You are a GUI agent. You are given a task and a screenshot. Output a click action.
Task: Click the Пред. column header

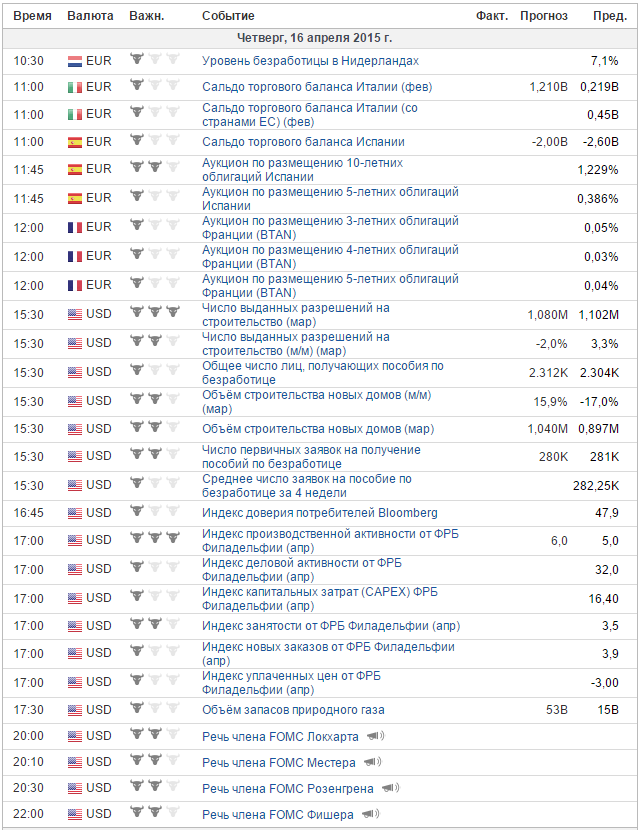(x=610, y=16)
